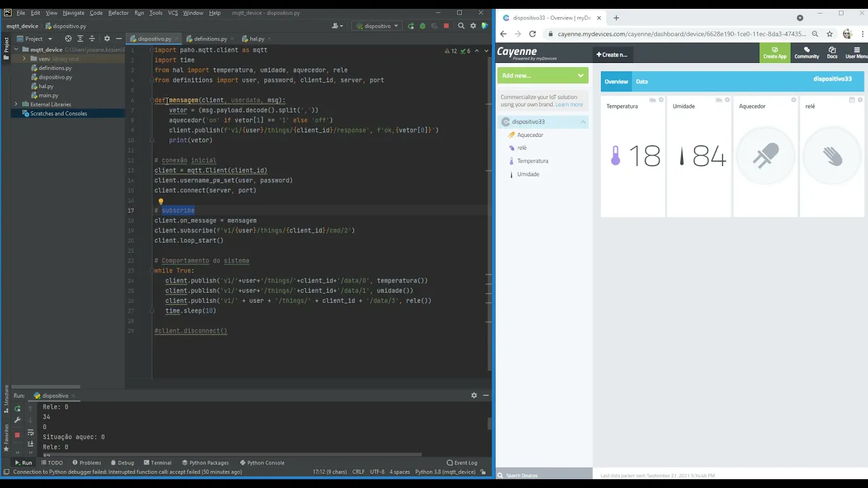868x488 pixels.
Task: Switch to the definitions.py editor tab
Action: 210,39
